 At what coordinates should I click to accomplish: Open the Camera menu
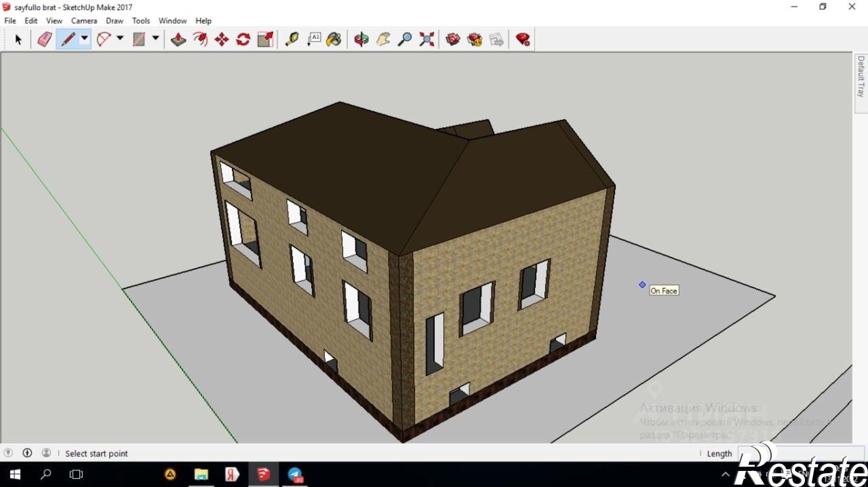(84, 21)
